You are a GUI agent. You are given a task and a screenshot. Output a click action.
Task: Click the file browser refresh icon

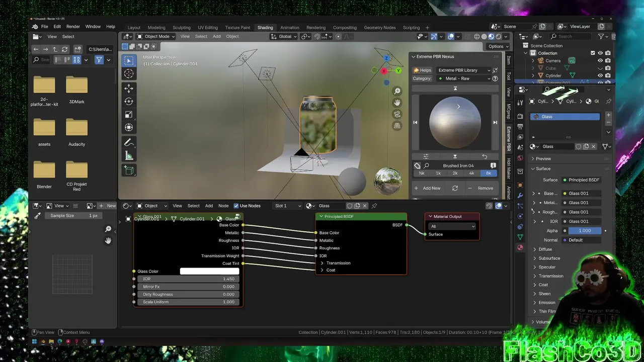(x=64, y=49)
